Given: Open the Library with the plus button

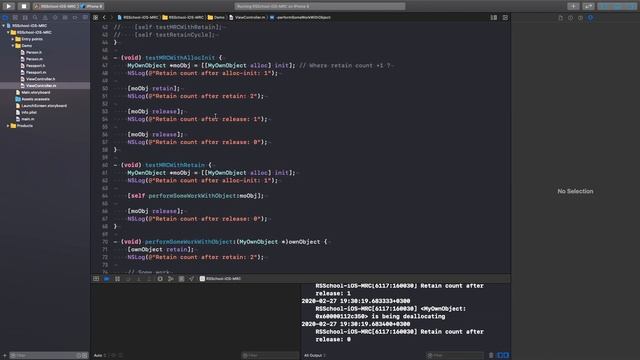Looking at the screenshot, I should point(573,6).
